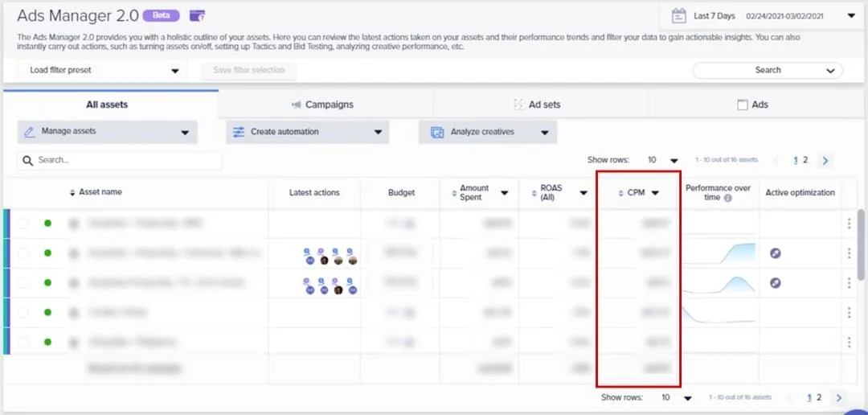Image resolution: width=868 pixels, height=415 pixels.
Task: Click the magnifier icon in the asset search box
Action: (27, 161)
